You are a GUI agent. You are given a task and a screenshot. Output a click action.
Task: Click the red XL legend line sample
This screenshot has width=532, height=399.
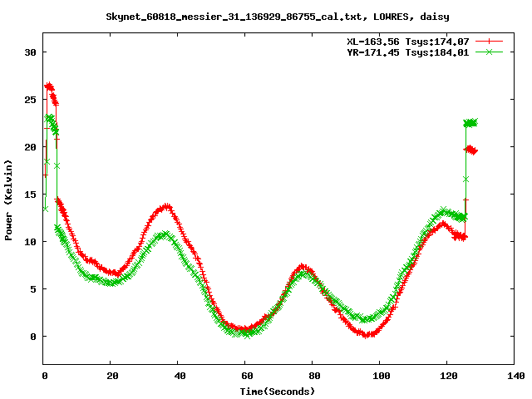click(489, 42)
